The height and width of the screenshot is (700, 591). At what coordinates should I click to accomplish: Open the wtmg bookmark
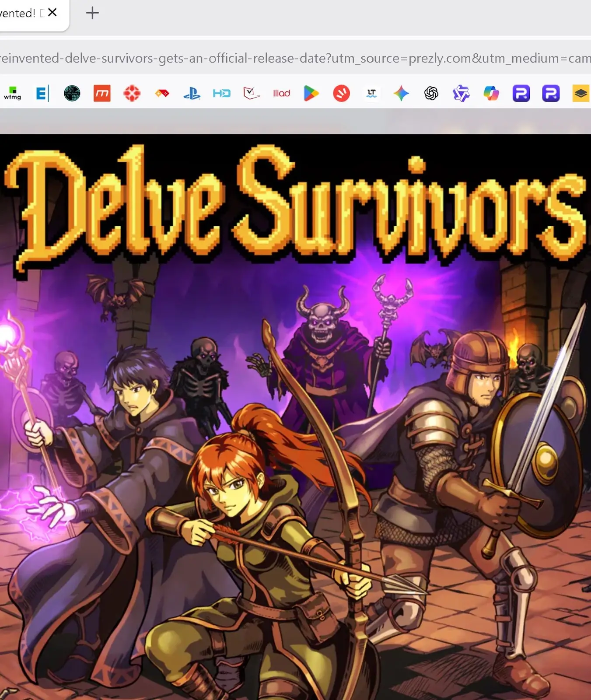tap(12, 93)
